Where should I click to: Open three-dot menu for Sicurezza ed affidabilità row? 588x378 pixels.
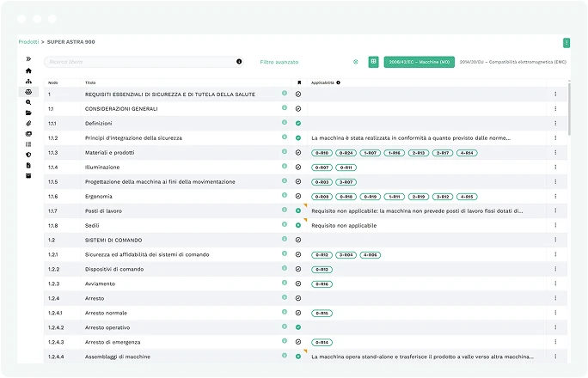coord(555,254)
